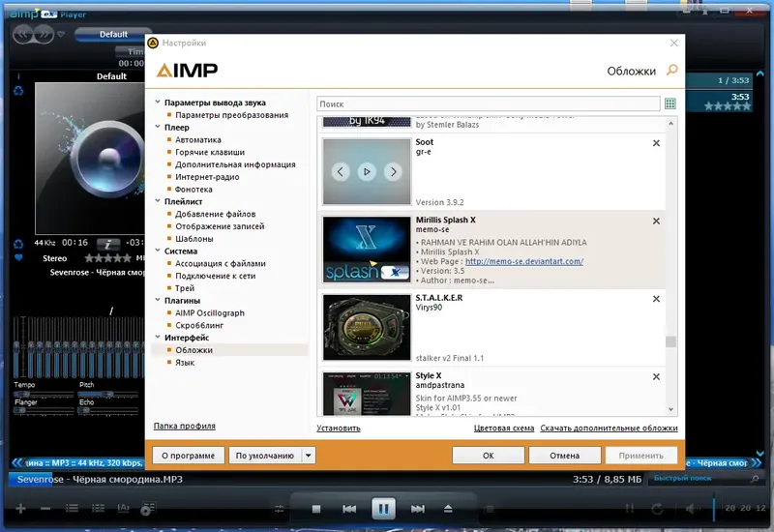Click the Pitch slider

108,394
